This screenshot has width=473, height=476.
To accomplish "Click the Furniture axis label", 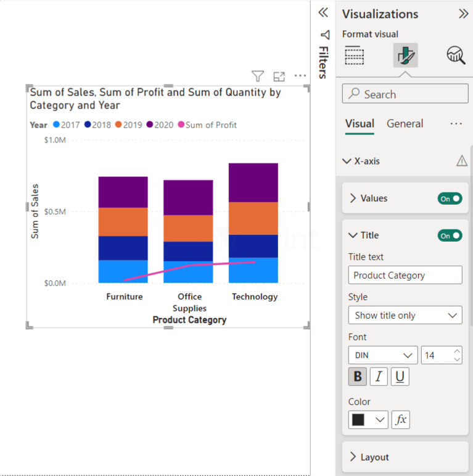I will click(x=125, y=297).
